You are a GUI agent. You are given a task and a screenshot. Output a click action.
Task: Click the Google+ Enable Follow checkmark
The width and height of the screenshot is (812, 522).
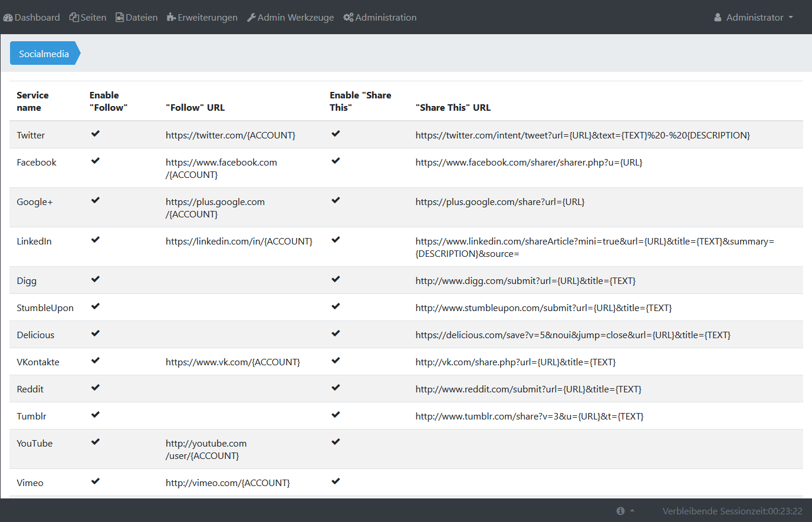tap(96, 200)
